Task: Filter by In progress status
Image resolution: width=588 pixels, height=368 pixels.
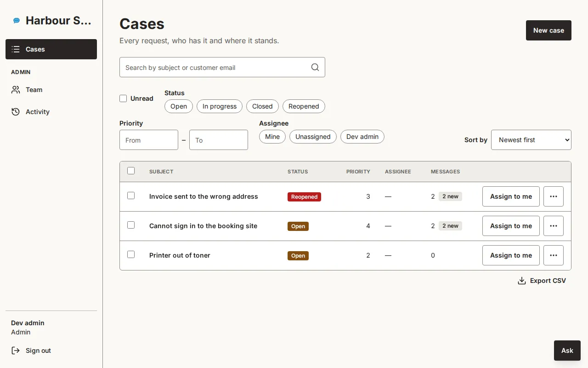Action: pos(220,106)
